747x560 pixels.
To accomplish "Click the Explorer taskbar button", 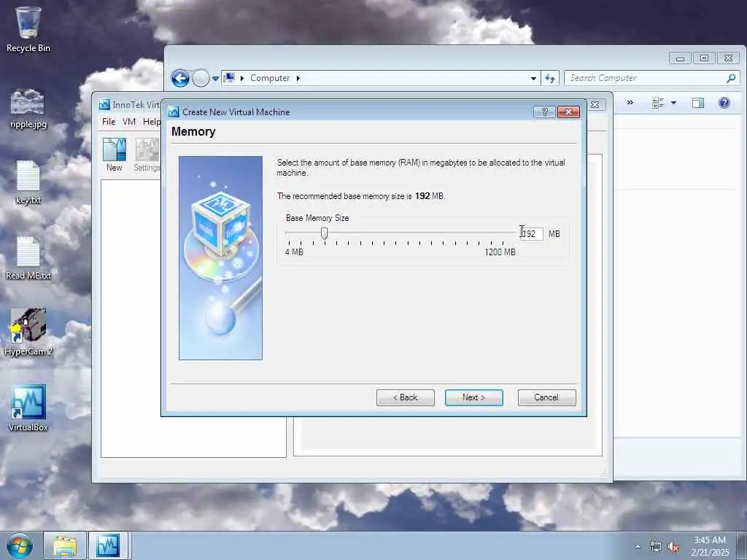I will coord(65,545).
